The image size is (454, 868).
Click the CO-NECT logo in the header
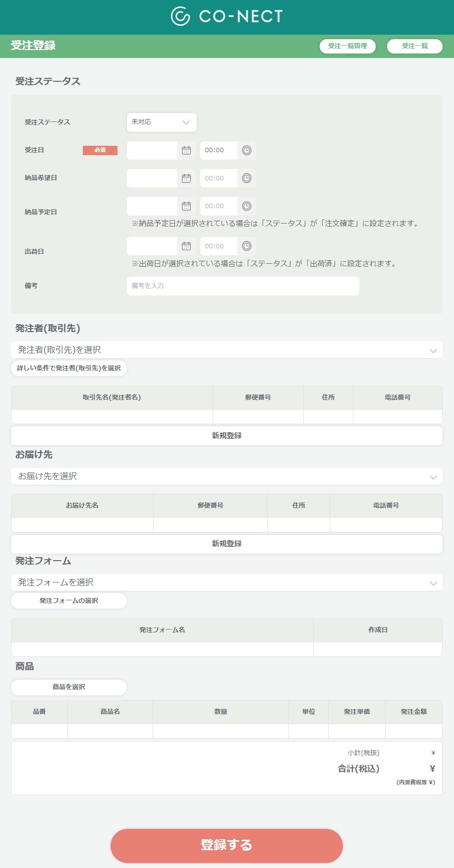click(227, 16)
